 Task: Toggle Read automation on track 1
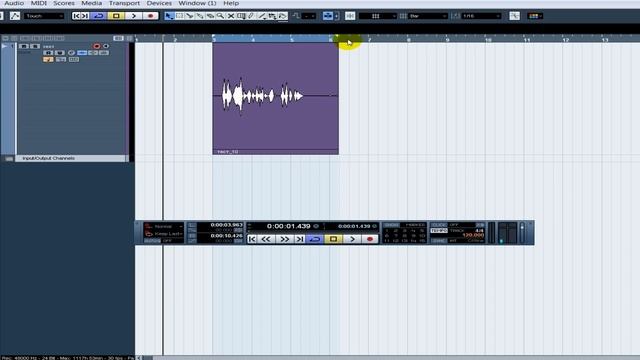click(x=48, y=53)
